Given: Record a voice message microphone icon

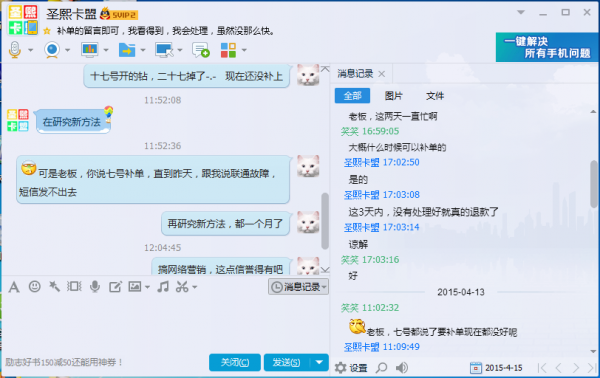Looking at the screenshot, I should [95, 287].
